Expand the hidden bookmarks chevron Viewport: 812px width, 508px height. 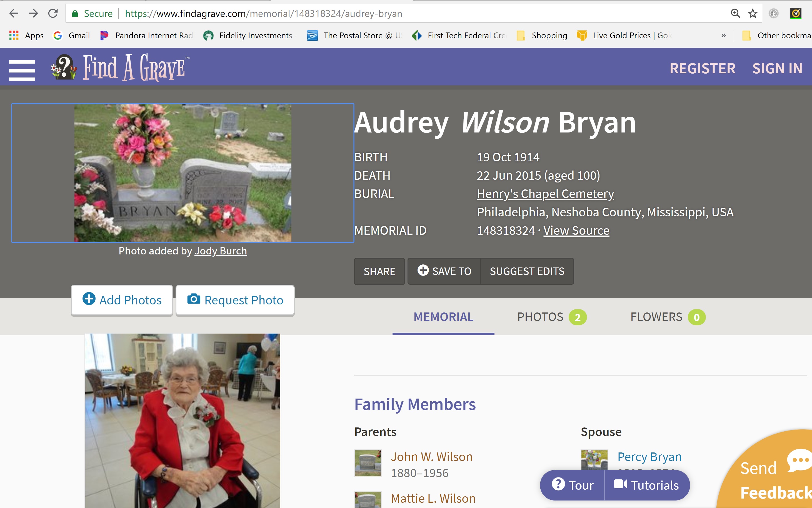[x=723, y=35]
